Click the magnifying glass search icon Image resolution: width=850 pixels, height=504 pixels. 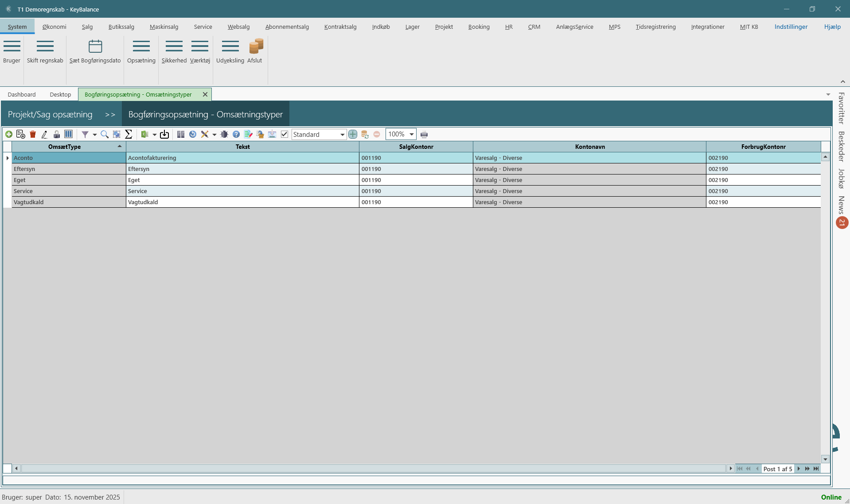click(105, 134)
